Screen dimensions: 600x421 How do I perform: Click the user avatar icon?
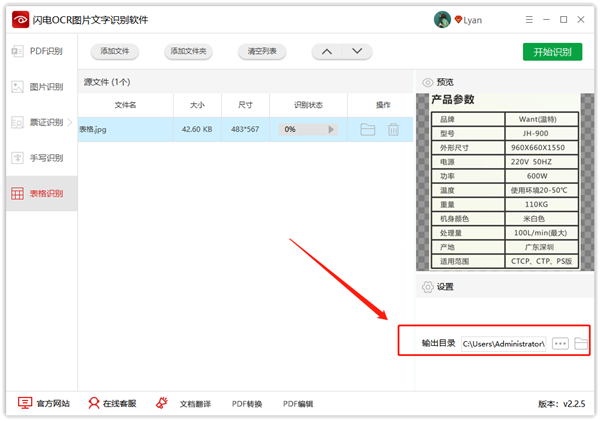click(x=442, y=19)
